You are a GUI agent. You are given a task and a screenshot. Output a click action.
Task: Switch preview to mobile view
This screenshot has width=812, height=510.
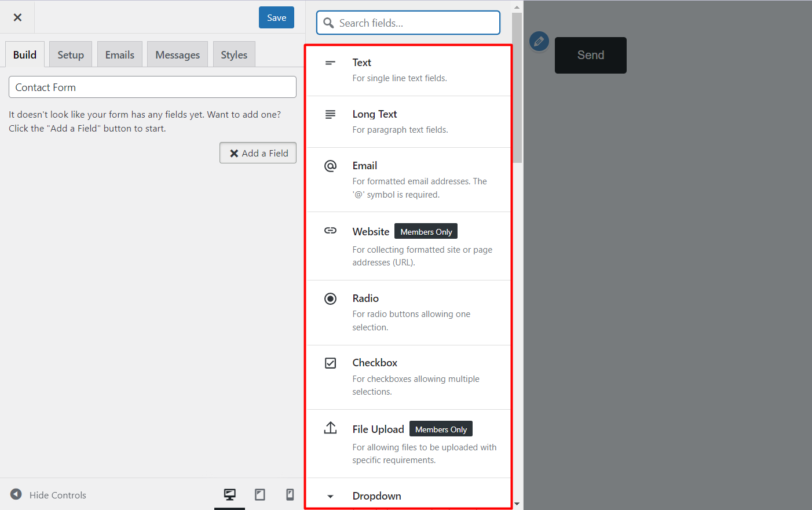290,494
